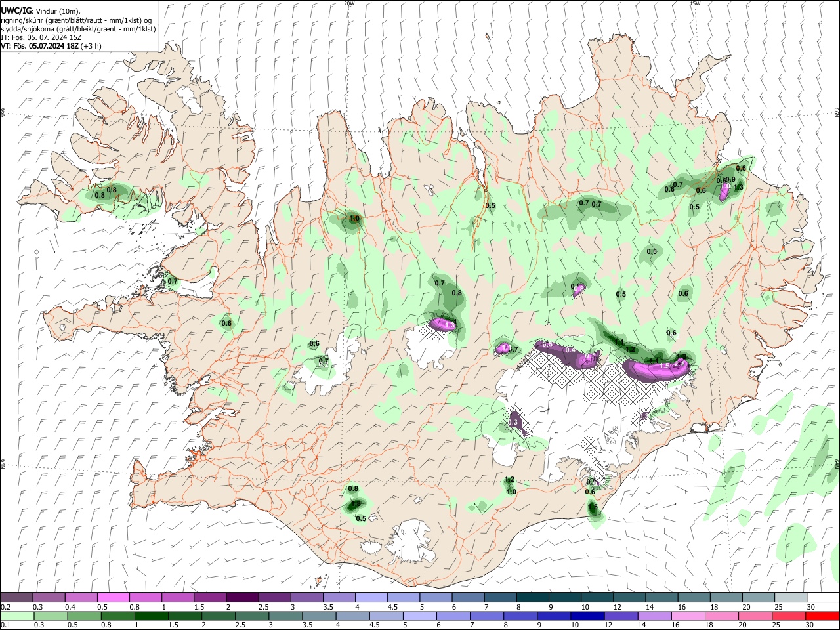Image resolution: width=840 pixels, height=630 pixels.
Task: Click the 'slydda/snjókoma' legend description line
Action: pyautogui.click(x=78, y=29)
